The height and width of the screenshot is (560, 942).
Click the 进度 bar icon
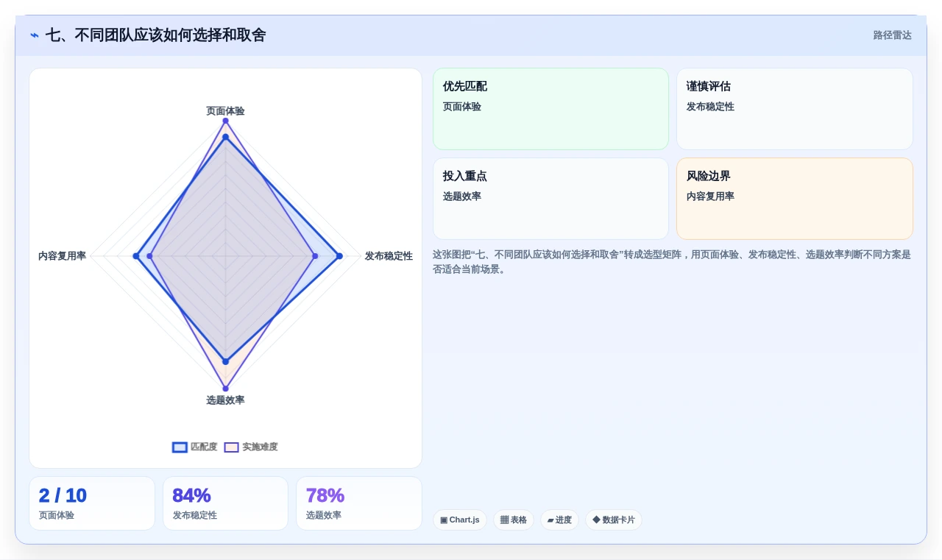pos(550,520)
